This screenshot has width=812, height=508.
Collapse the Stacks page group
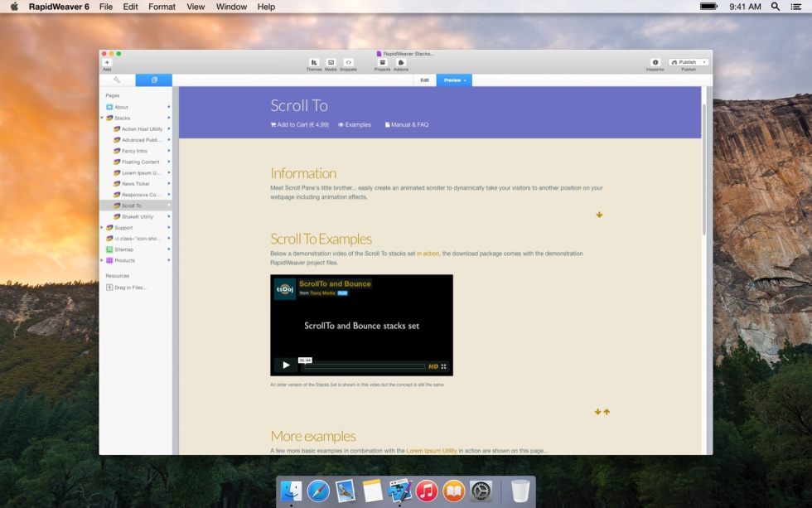[x=102, y=118]
